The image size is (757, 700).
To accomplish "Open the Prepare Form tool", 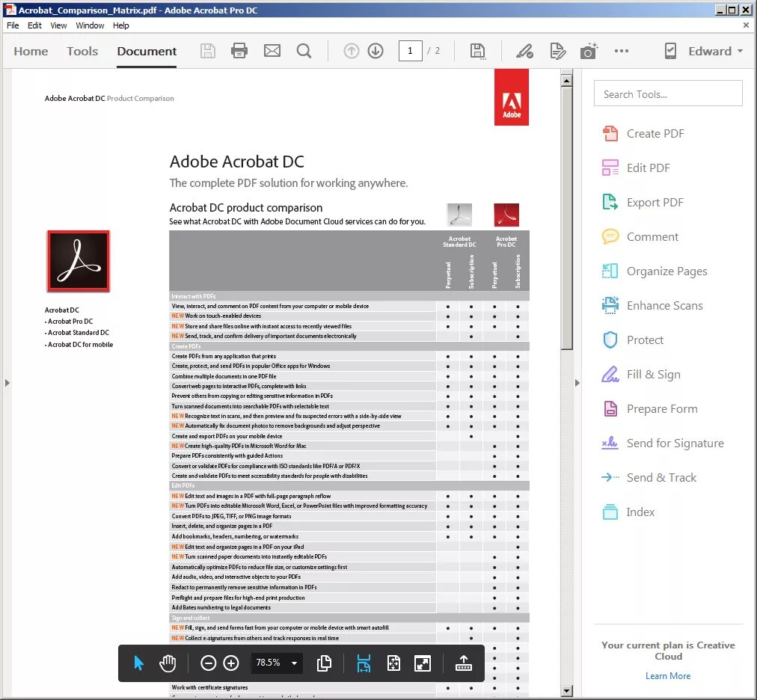I will 650,409.
